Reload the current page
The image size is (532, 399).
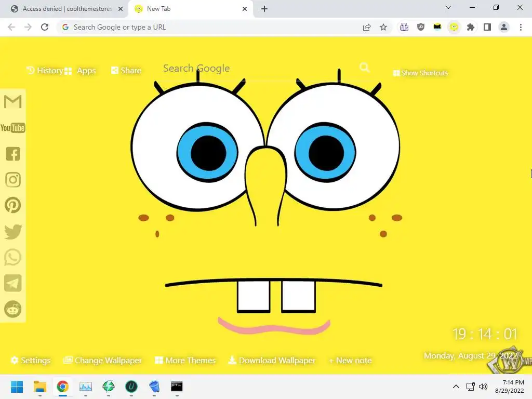click(45, 27)
